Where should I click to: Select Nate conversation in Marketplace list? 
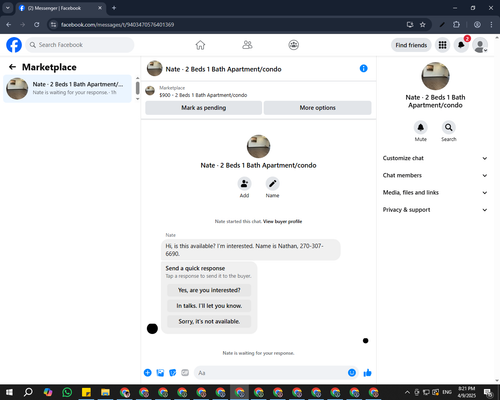click(x=67, y=89)
